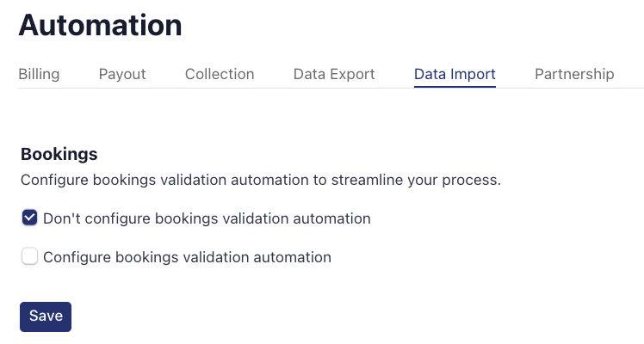
Task: Click the underline beneath Data Import tab
Action: [455, 87]
